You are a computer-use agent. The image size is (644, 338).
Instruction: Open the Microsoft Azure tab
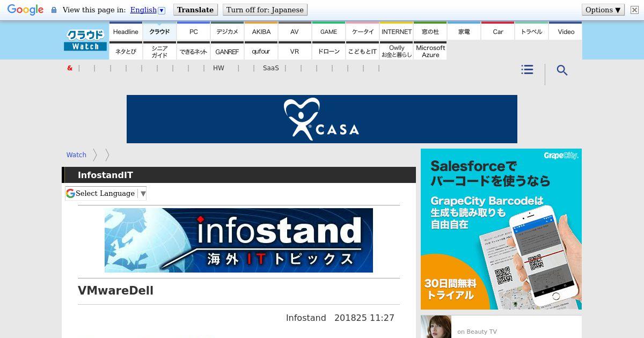(x=430, y=51)
